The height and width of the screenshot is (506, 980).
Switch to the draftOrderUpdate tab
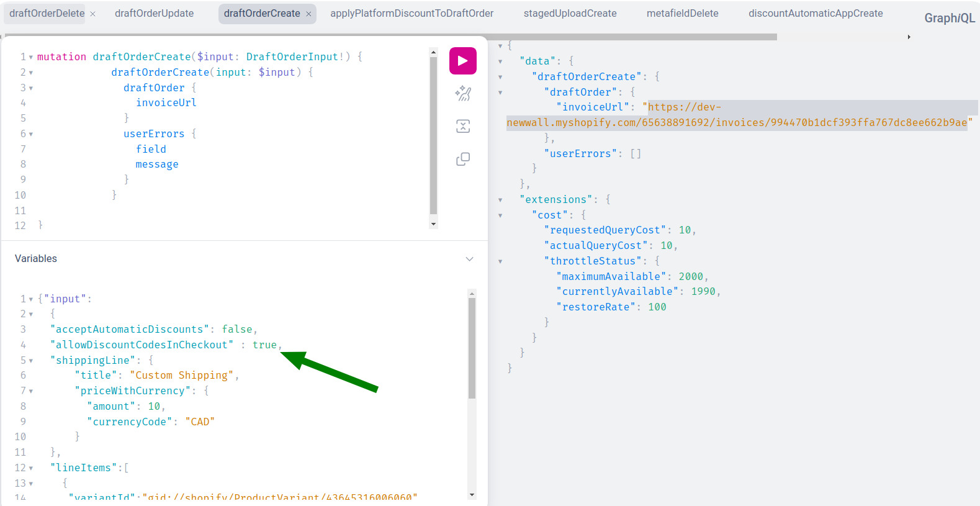coord(154,14)
